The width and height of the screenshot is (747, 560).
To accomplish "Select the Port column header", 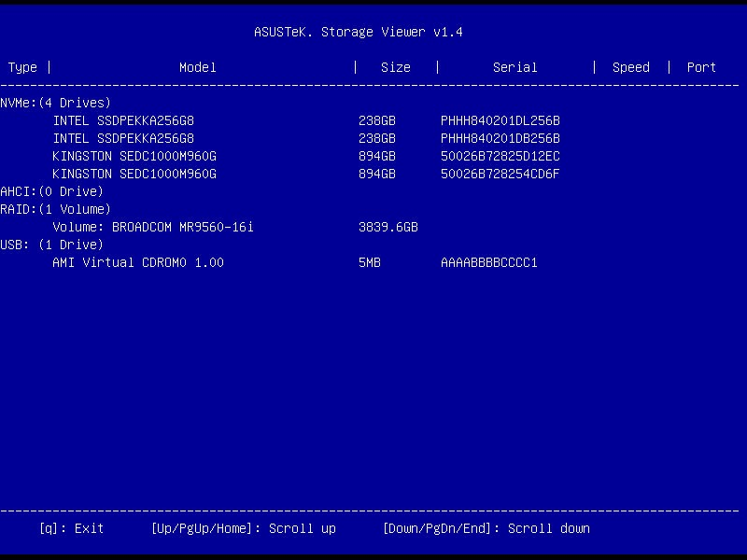I will coord(701,67).
